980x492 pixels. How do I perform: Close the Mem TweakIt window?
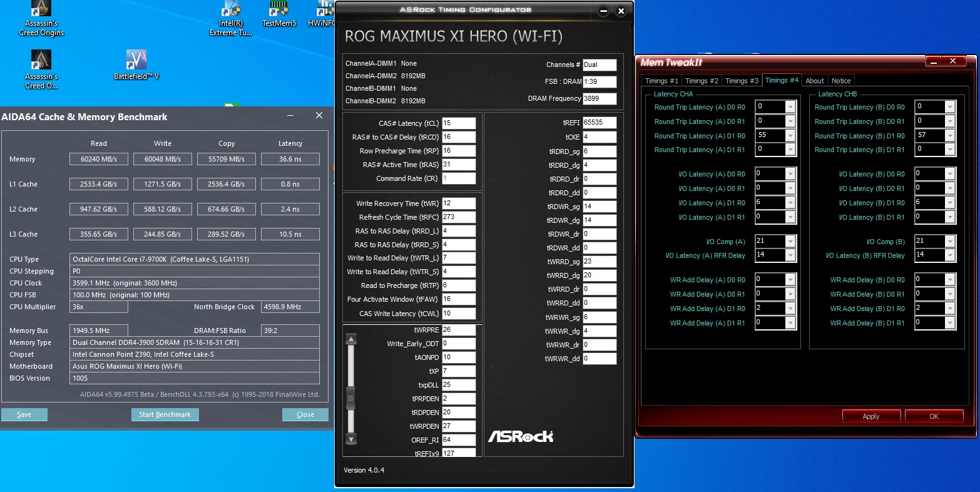[x=953, y=61]
